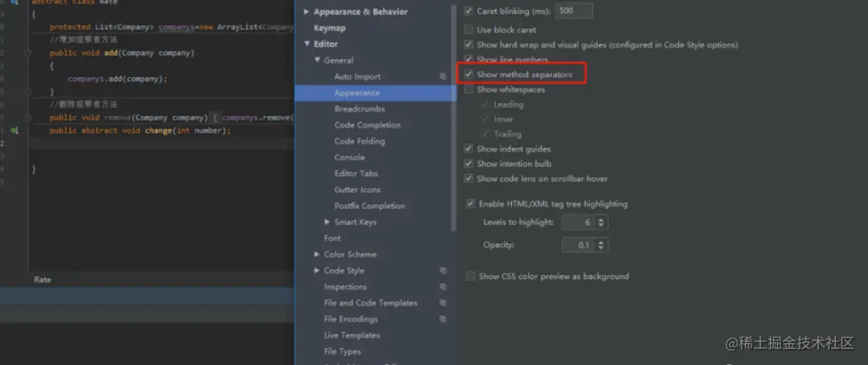The width and height of the screenshot is (868, 365).
Task: Expand the folded remove(Company company) method
Action: 27,117
